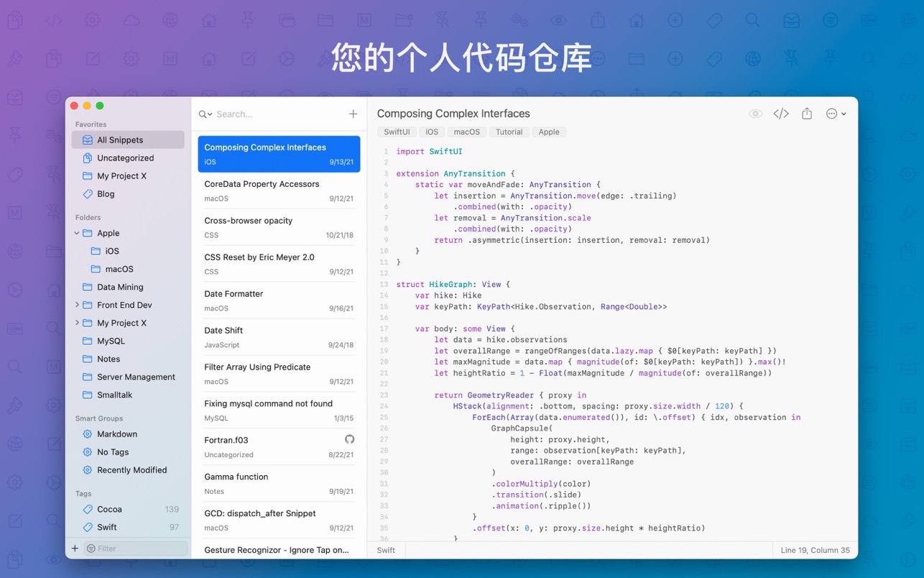This screenshot has height=578, width=924.
Task: Click the struct HikeGraph: View code line
Action: [x=453, y=284]
